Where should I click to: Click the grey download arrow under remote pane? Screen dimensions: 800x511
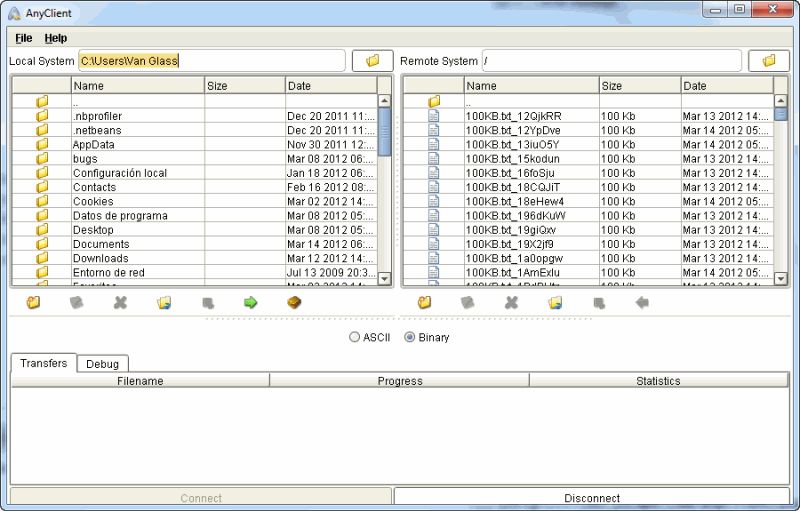tap(642, 302)
